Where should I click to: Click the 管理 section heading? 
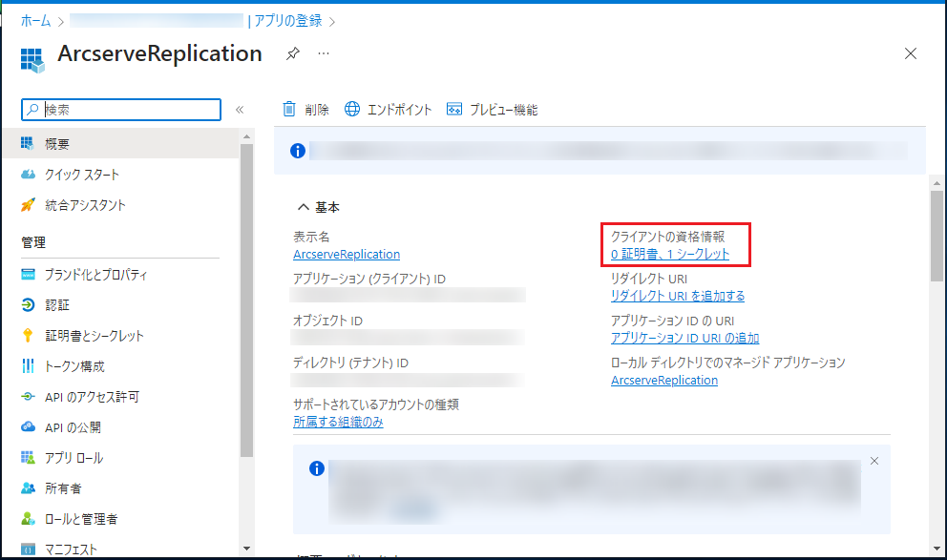[33, 242]
